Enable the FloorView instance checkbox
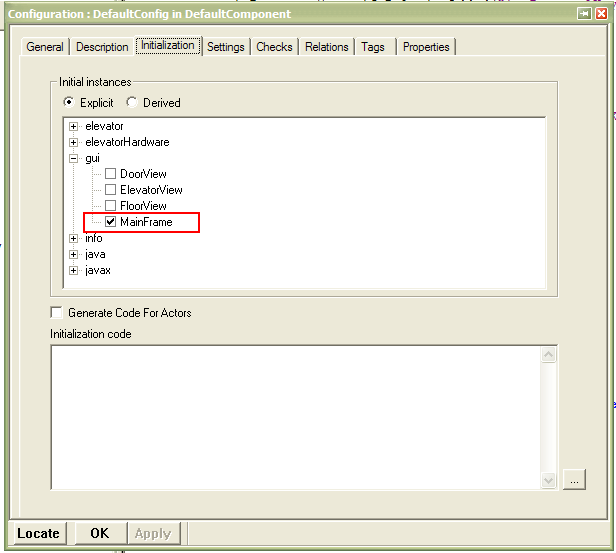This screenshot has height=553, width=616. 110,206
